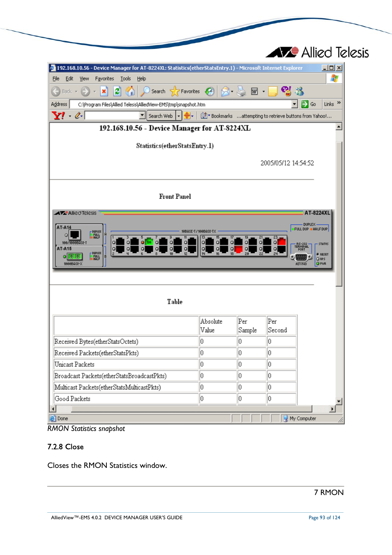Screen dimensions: 392x555
Task: Click the red port 23 on the switch panel
Action: (x=281, y=242)
